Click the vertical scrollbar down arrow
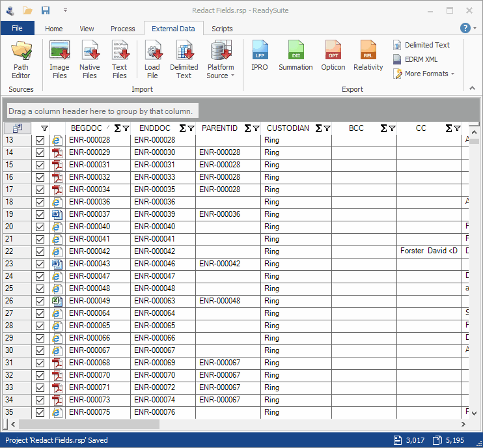Screen dimensions: 483x448 (475, 413)
